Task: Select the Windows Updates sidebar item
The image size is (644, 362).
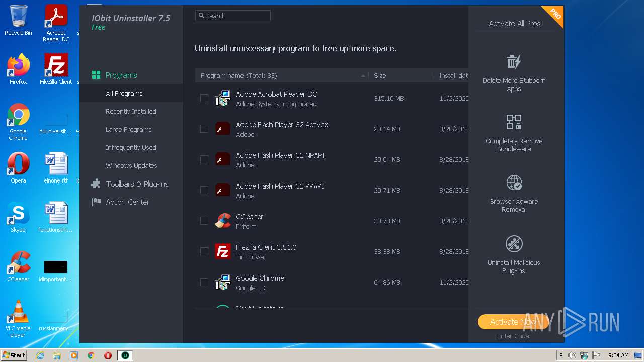Action: [131, 165]
